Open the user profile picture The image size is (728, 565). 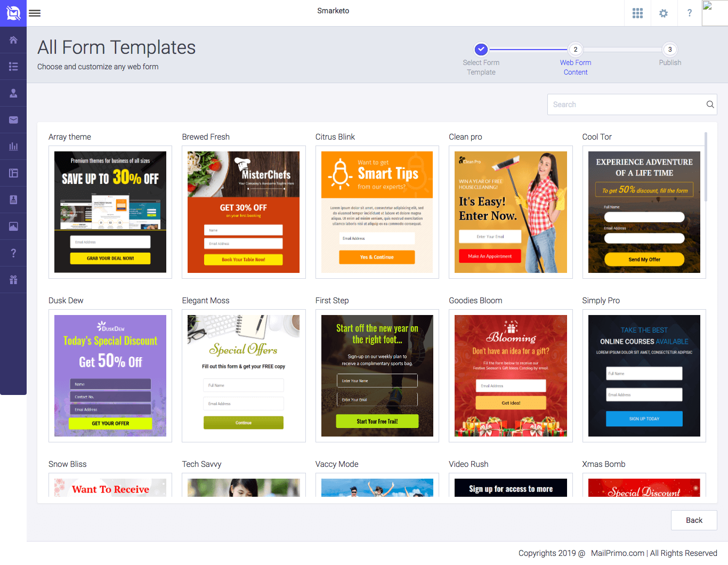[x=715, y=13]
